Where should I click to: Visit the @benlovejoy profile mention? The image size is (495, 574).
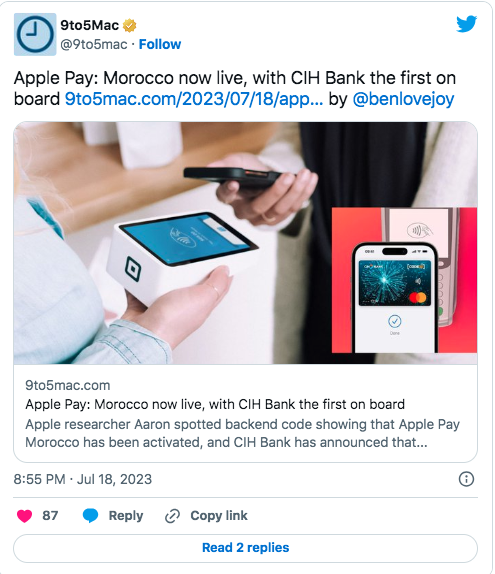coord(403,99)
